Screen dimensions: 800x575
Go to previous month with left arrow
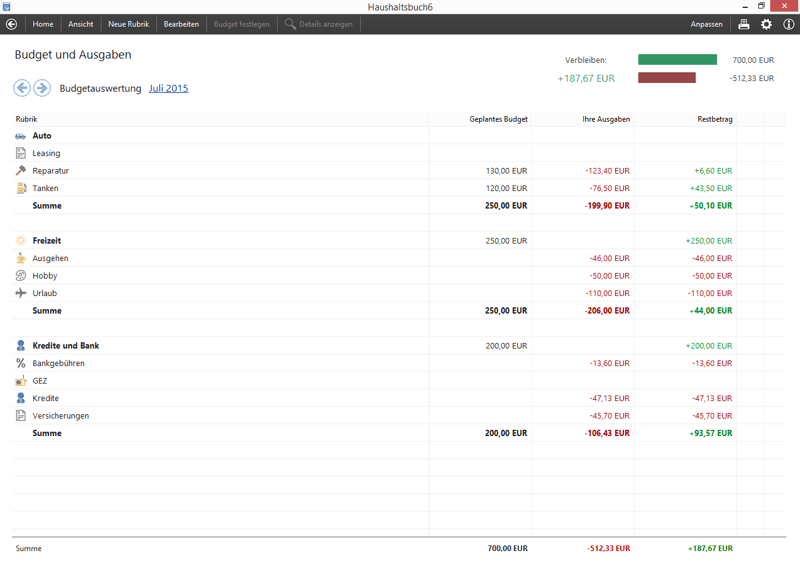point(22,88)
